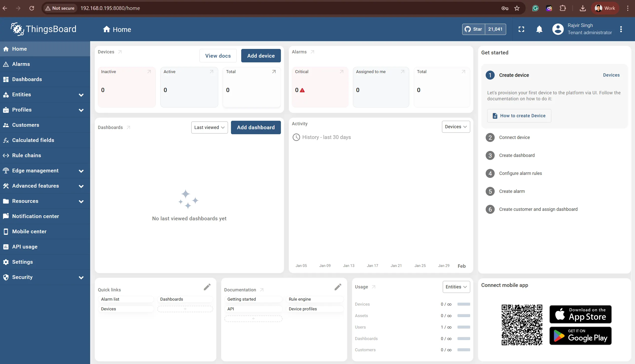Open the three-dot user menu

pyautogui.click(x=621, y=29)
